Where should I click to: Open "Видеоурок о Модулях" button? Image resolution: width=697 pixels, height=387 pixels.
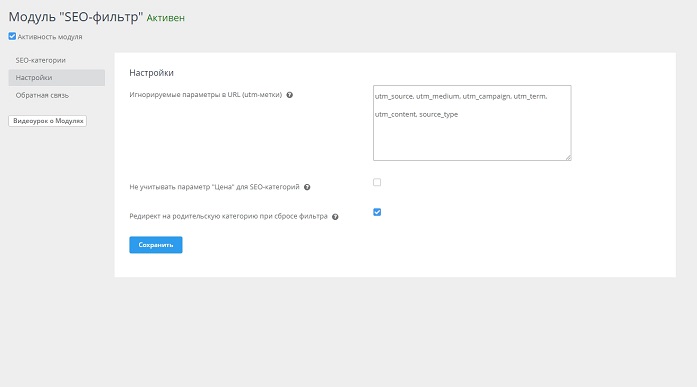coord(48,121)
